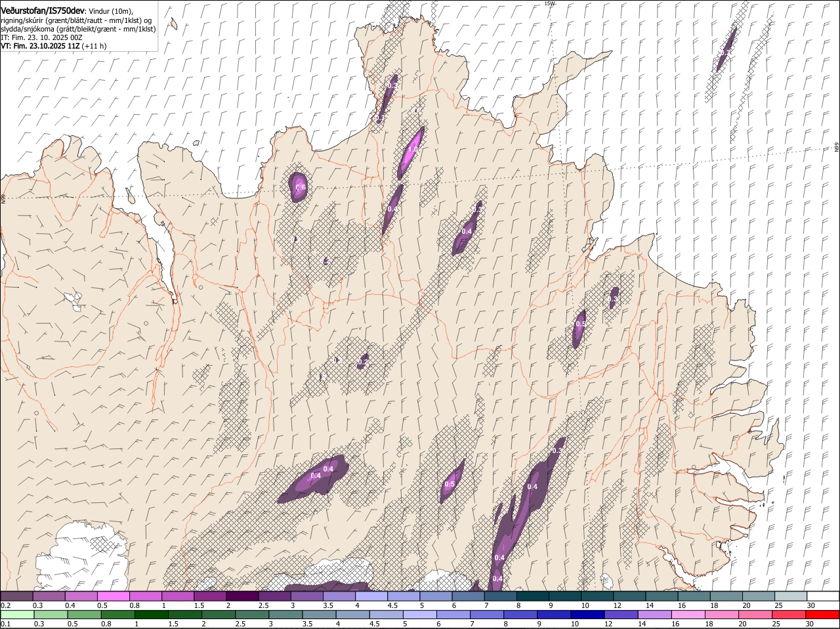This screenshot has height=629, width=840.
Task: Click the N99 label on the right edge
Action: point(837,148)
